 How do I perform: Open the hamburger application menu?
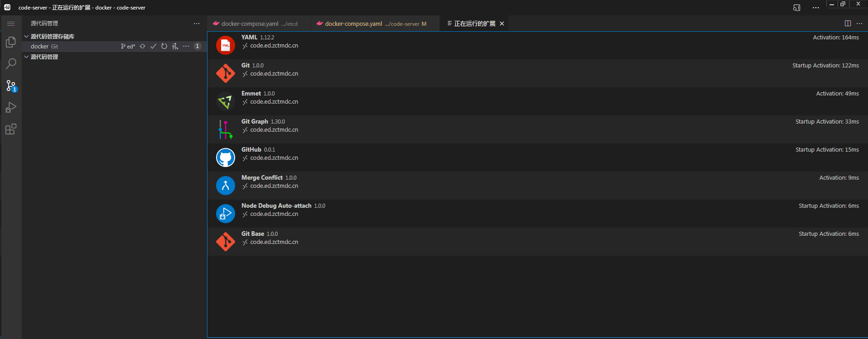[x=11, y=24]
